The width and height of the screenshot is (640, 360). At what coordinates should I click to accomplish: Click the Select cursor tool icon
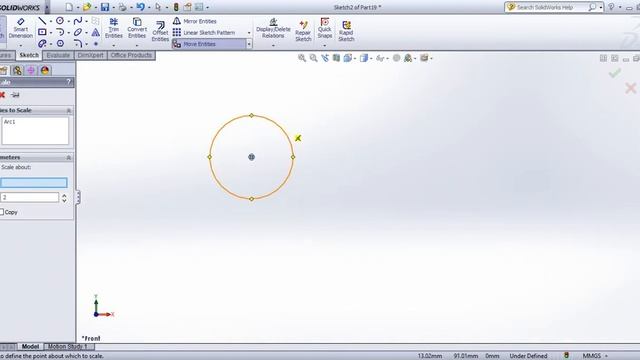tap(158, 7)
